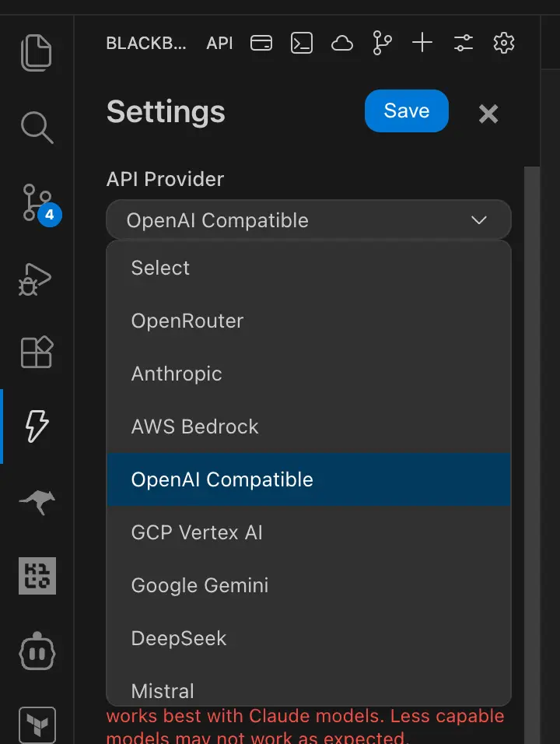This screenshot has width=560, height=744.
Task: Dismiss Settings with the X button
Action: [488, 114]
